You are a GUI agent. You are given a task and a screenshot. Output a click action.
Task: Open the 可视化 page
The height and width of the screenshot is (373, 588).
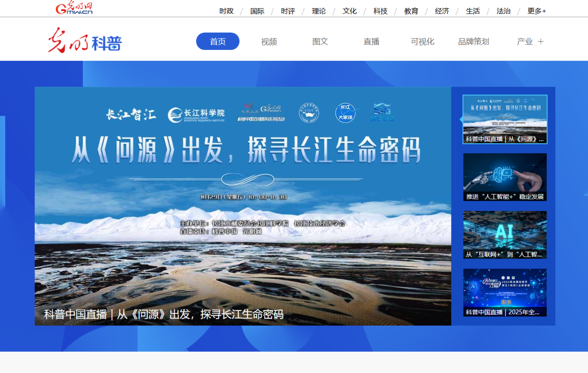point(422,42)
